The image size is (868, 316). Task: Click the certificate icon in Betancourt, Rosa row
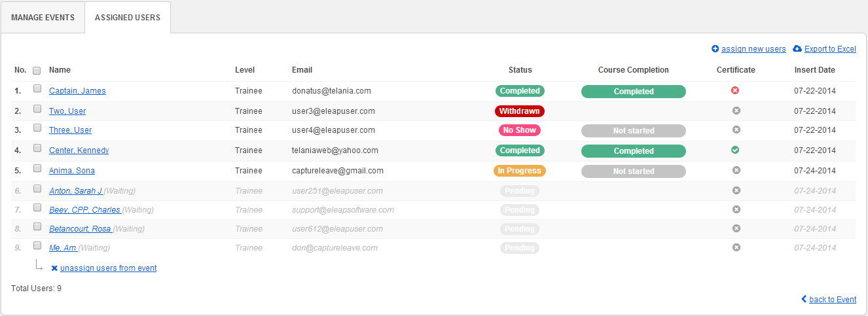(736, 228)
